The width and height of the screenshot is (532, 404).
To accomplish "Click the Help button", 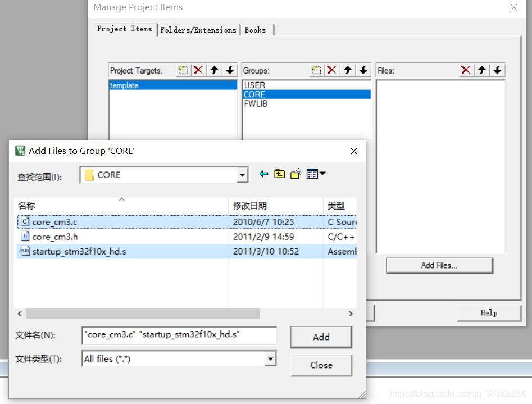I will pyautogui.click(x=489, y=313).
